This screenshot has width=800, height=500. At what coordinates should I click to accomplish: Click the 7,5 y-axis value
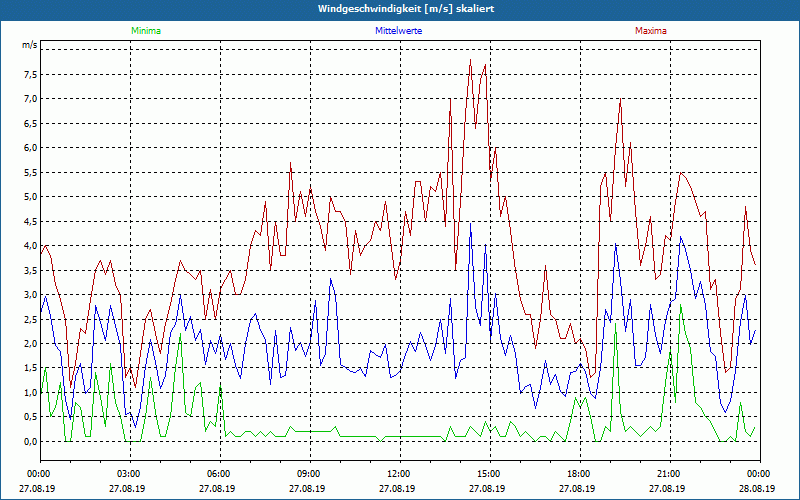(30, 74)
